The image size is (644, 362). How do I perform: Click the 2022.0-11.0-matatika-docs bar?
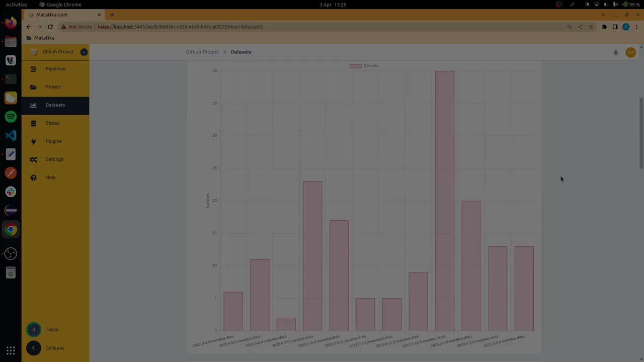tap(418, 302)
